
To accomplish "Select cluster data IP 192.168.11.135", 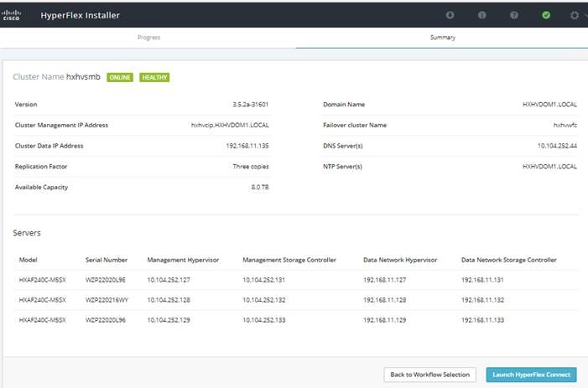I will pyautogui.click(x=247, y=146).
